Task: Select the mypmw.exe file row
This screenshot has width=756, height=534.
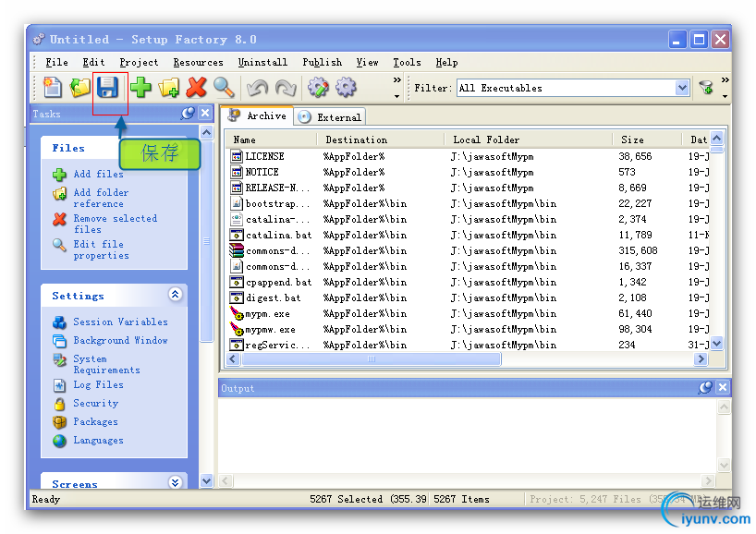Action: (469, 329)
